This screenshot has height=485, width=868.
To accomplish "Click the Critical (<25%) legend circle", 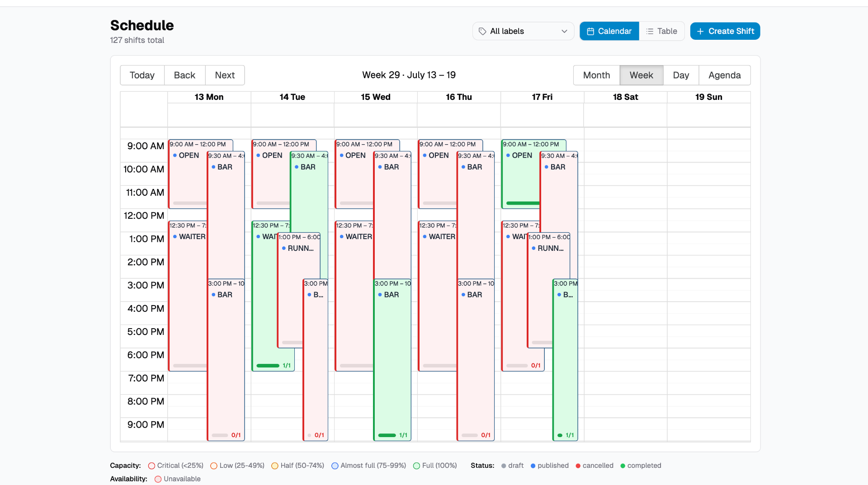I will pos(152,466).
